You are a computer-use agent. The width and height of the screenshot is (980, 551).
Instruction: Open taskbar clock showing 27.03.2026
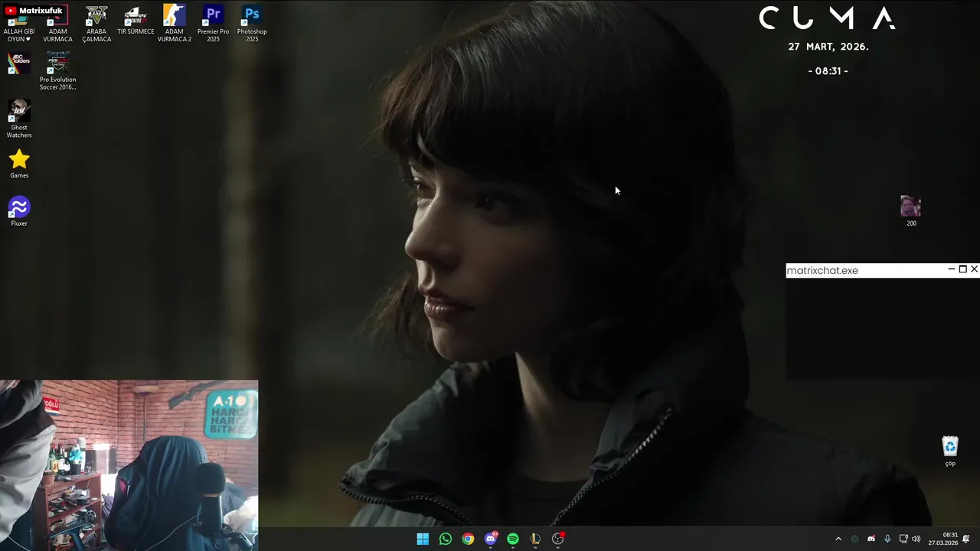(943, 539)
